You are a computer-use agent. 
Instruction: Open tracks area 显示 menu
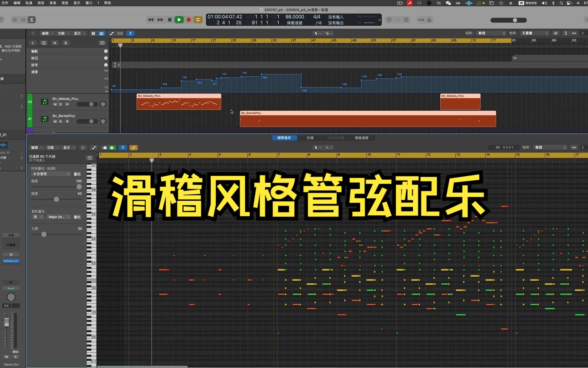(79, 33)
